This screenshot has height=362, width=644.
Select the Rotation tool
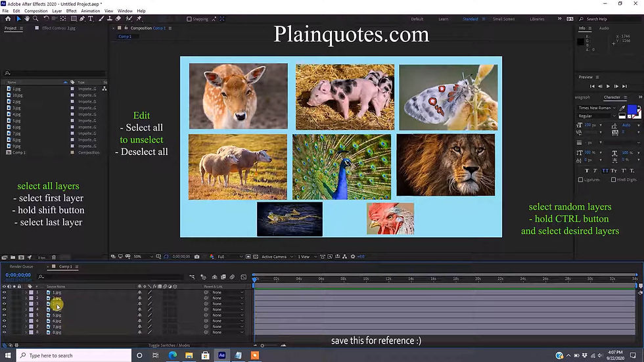[46, 19]
